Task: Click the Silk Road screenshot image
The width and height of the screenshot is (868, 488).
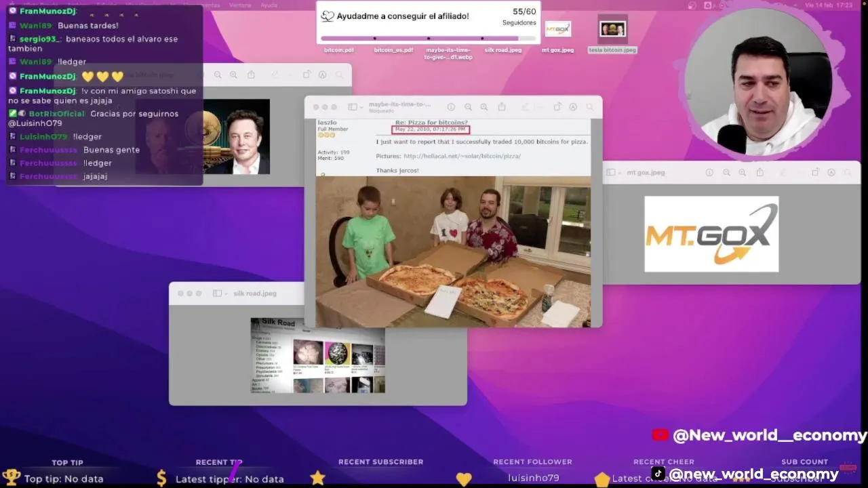Action: 318,356
